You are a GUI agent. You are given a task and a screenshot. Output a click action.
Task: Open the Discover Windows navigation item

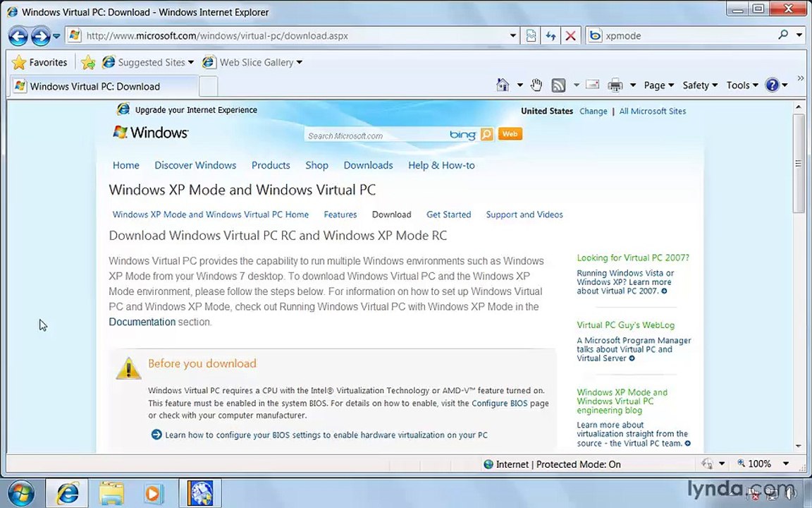pyautogui.click(x=195, y=165)
